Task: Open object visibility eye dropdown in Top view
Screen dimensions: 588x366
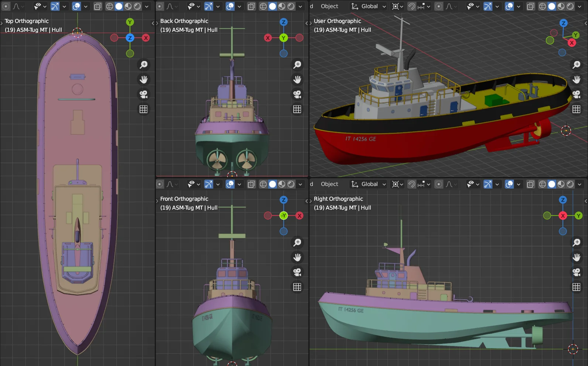Action: [40, 6]
